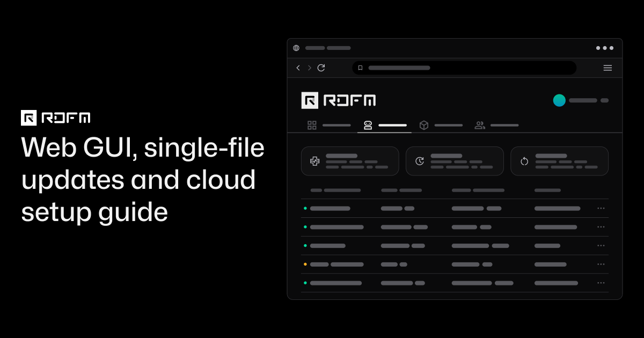Open the last row's more-options menu
The height and width of the screenshot is (338, 644).
tap(601, 283)
